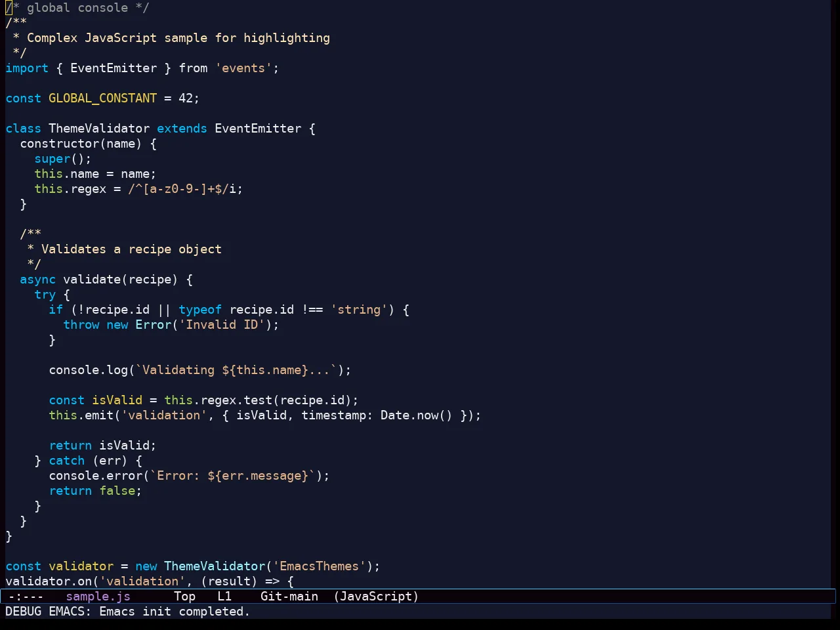Click 'return isValid;' statement
Viewport: 840px width, 630px height.
103,446
